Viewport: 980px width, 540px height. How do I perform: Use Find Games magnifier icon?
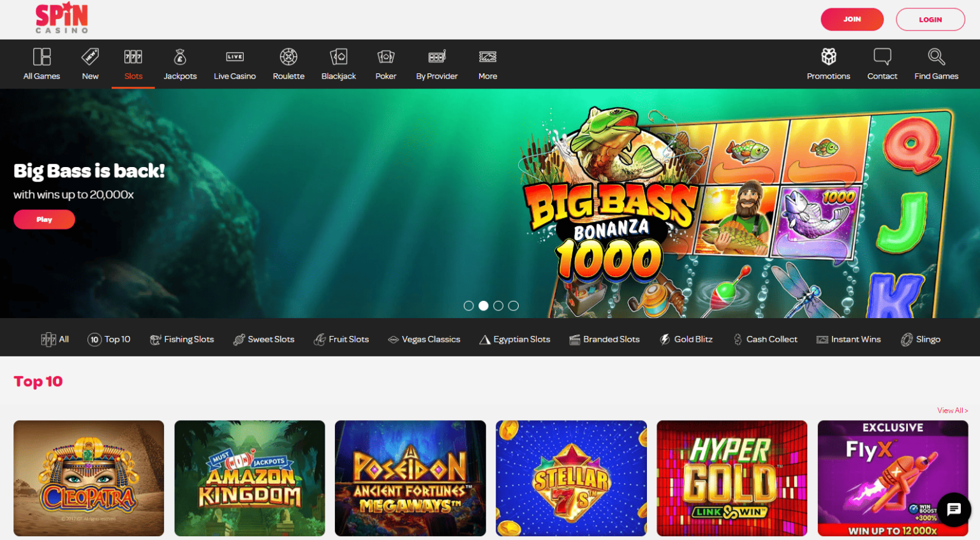click(935, 56)
